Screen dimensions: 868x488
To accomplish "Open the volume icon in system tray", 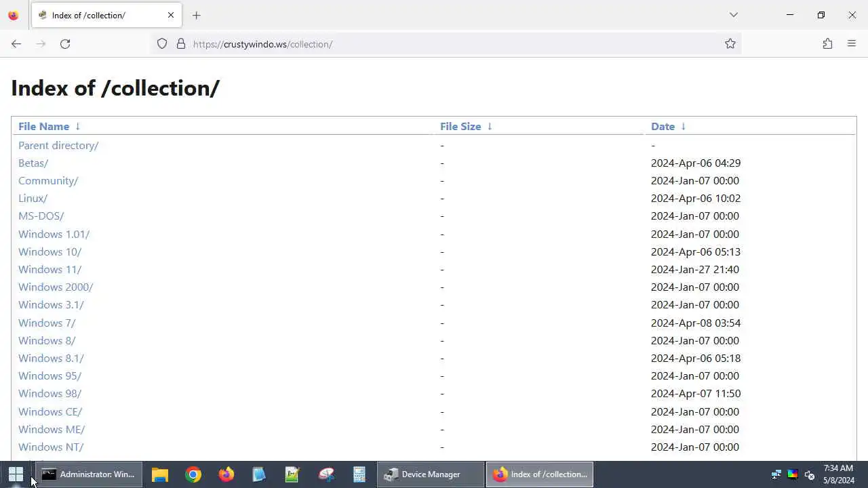I will pyautogui.click(x=809, y=474).
